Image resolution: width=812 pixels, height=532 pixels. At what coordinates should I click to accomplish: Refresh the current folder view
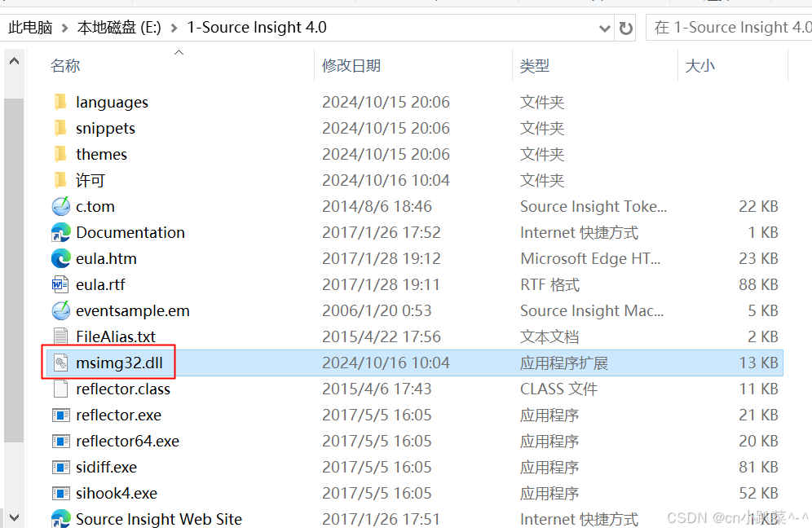click(x=625, y=28)
